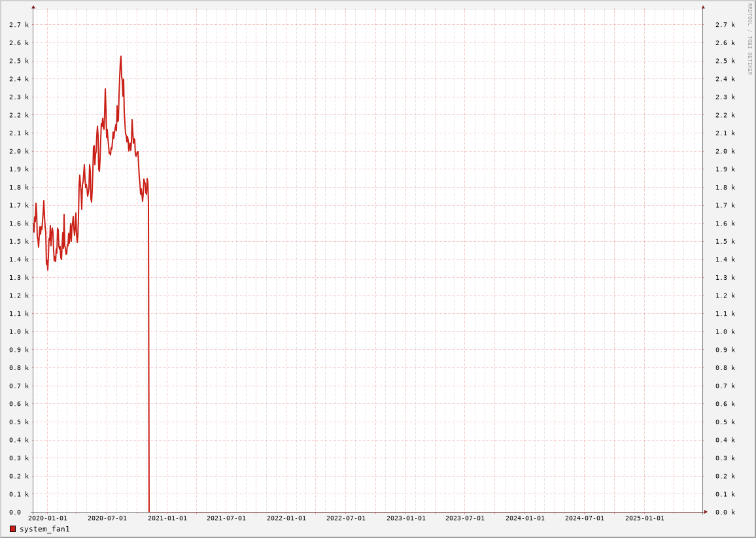Click the 1.0 k label on left axis

coord(19,331)
